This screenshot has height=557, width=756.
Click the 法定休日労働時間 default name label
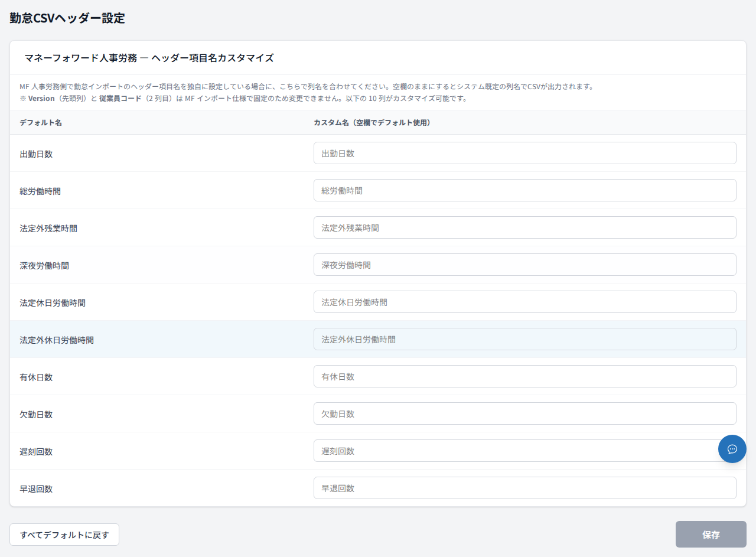click(x=53, y=303)
